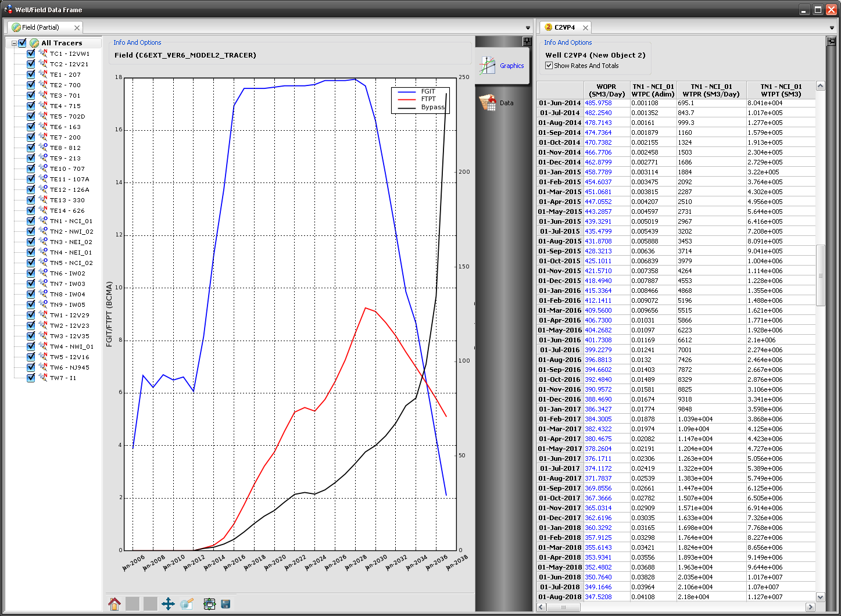The width and height of the screenshot is (841, 616).
Task: Collapse the All Tracers tree node
Action: tap(15, 43)
